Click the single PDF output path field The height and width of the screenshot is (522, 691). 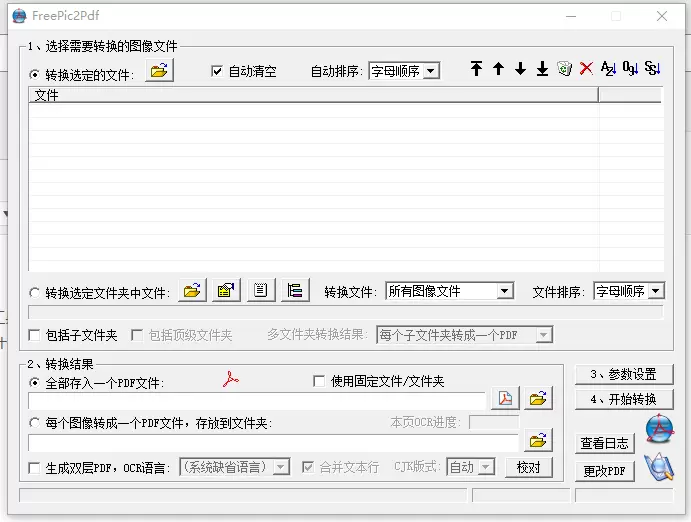[257, 401]
